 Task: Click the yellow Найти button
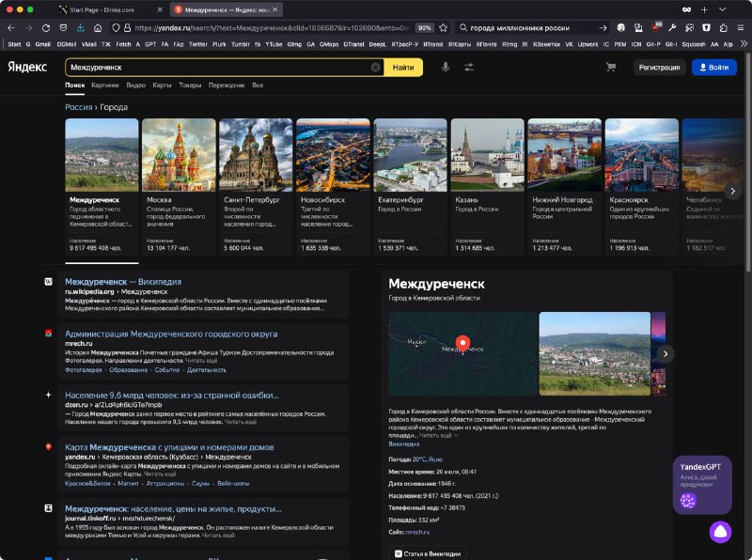pyautogui.click(x=403, y=68)
